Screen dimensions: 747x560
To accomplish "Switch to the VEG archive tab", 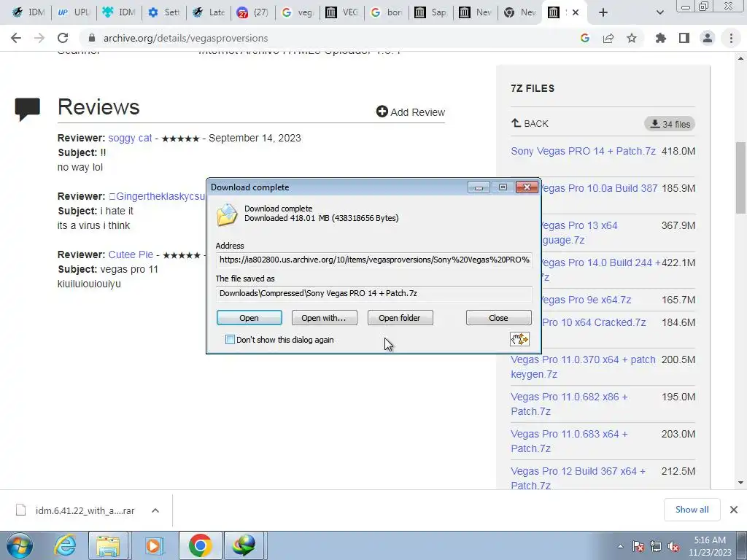I will click(341, 12).
